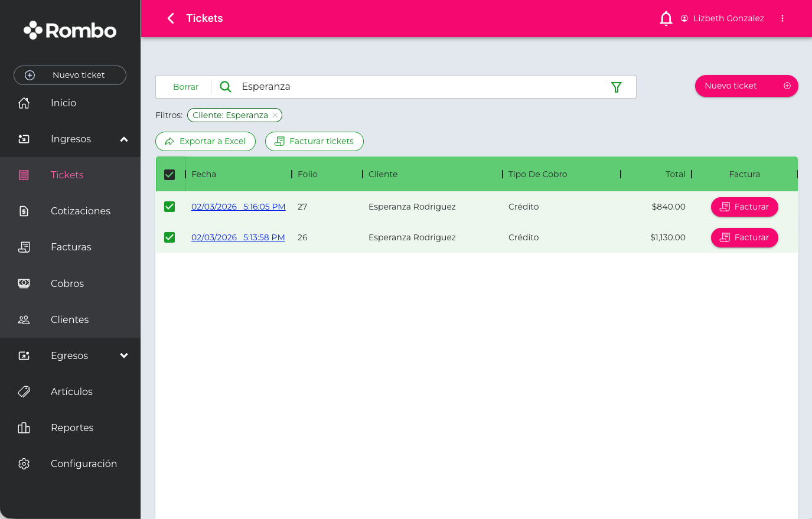This screenshot has height=519, width=812.
Task: Open ticket dated 02/03/2026 5:16:05 PM
Action: 238,207
